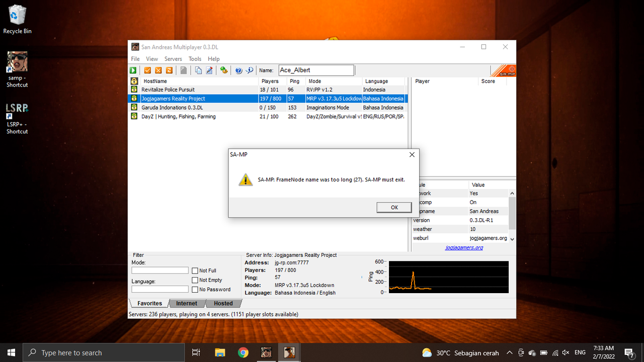Select Jogjagamers Reality Project server row
This screenshot has width=644, height=362.
coord(268,99)
